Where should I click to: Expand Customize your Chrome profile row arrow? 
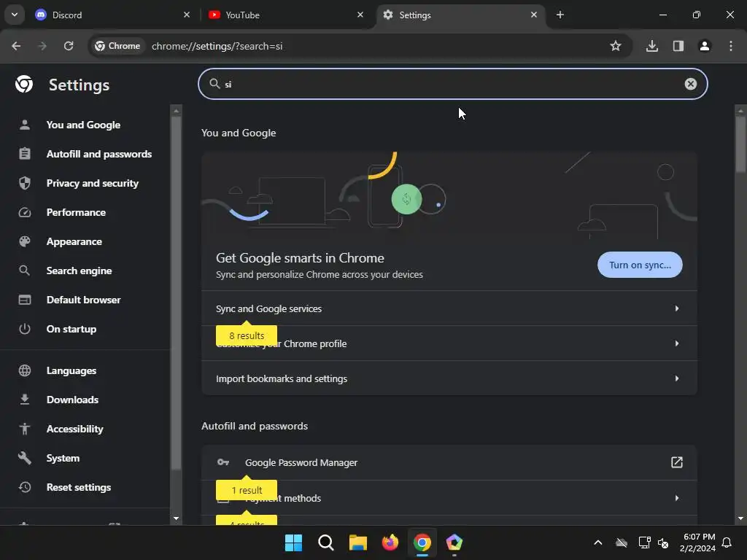[676, 343]
